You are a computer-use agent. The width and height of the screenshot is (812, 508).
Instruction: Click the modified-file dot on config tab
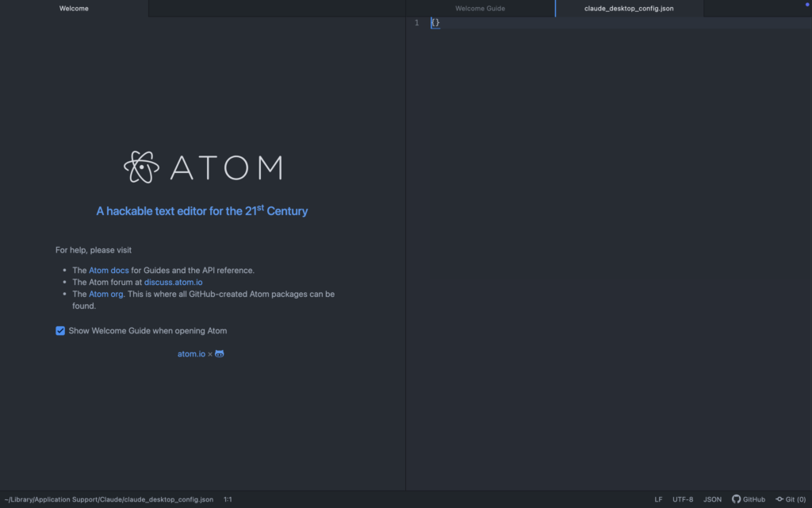click(x=806, y=4)
